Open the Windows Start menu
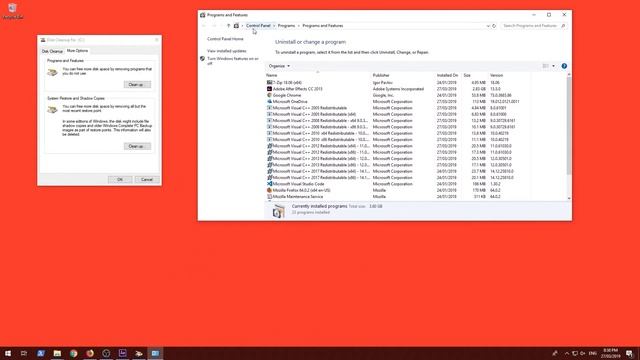Viewport: 640px width, 360px height. coord(8,353)
